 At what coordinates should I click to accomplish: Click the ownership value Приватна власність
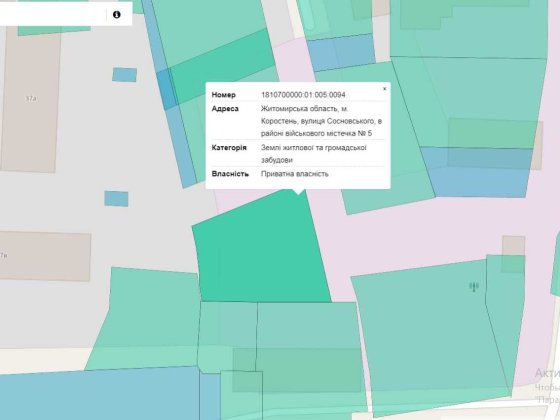tap(295, 174)
